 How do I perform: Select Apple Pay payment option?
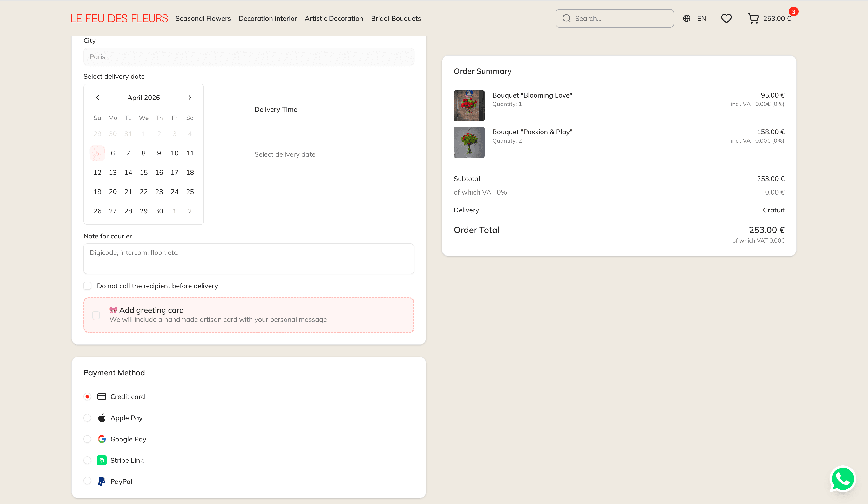(x=88, y=418)
